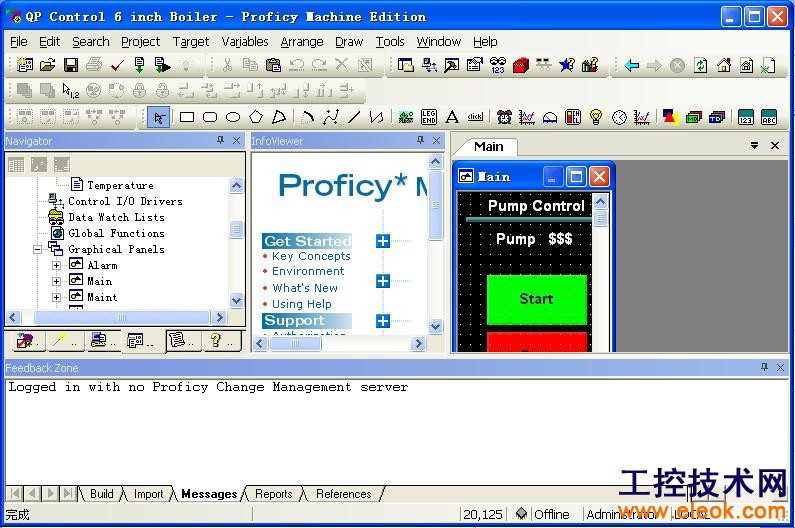Select Control I/O Drivers tree item
The image size is (795, 528).
(125, 201)
